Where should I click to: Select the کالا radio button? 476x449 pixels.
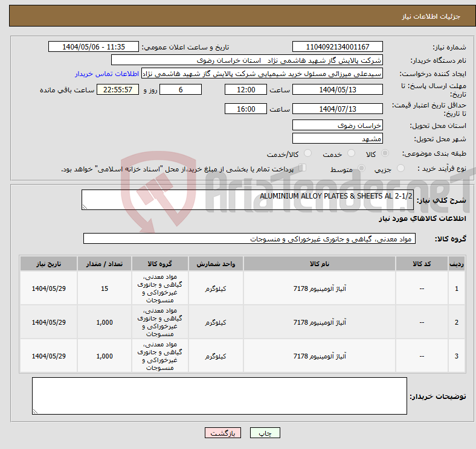[x=385, y=153]
